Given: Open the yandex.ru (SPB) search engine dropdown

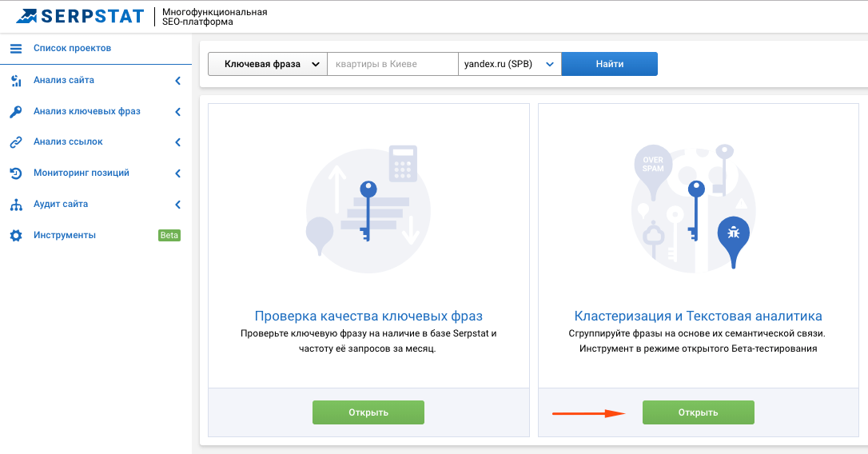Looking at the screenshot, I should point(510,64).
